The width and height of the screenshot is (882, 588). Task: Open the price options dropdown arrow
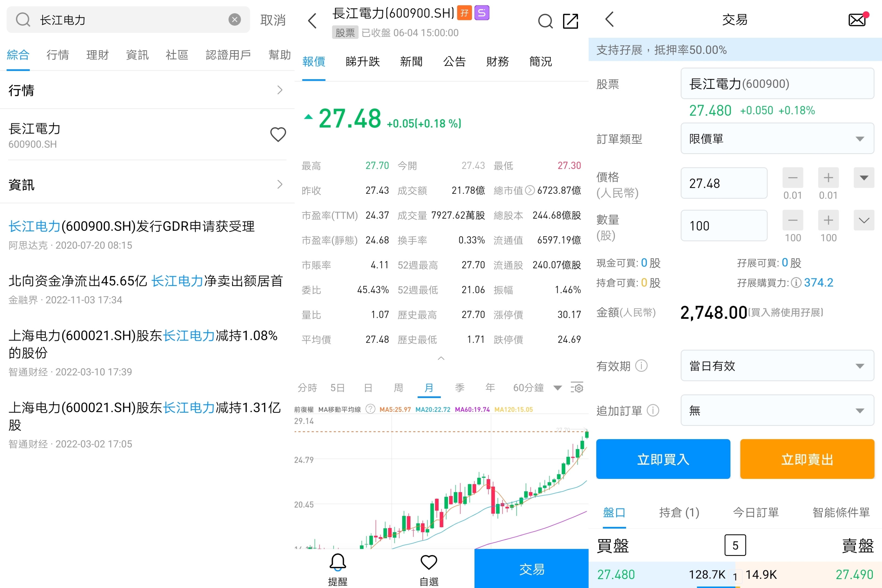[864, 178]
